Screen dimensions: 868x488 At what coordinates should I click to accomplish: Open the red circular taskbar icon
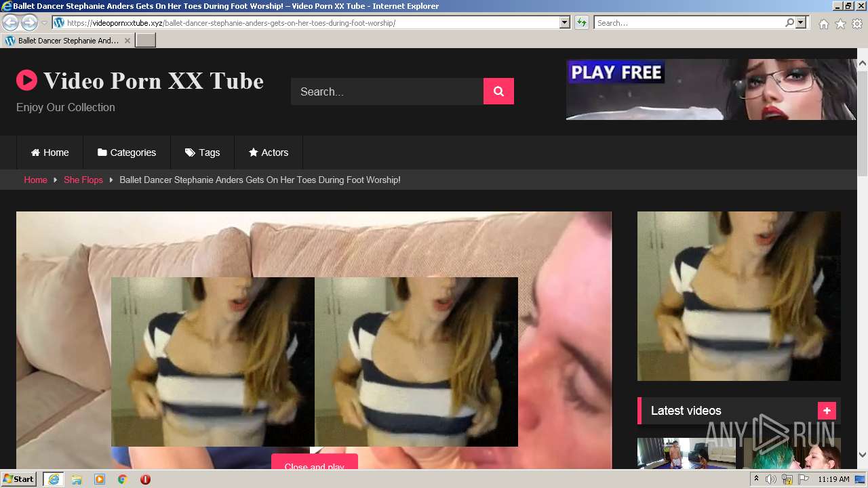click(145, 479)
